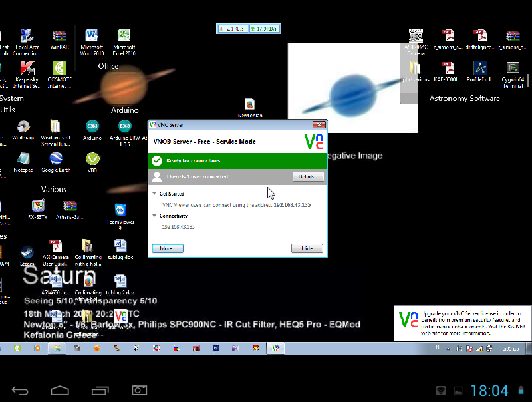Viewport: 532px width, 402px height.
Task: Open Visual Studio from the taskbar
Action: [235, 348]
